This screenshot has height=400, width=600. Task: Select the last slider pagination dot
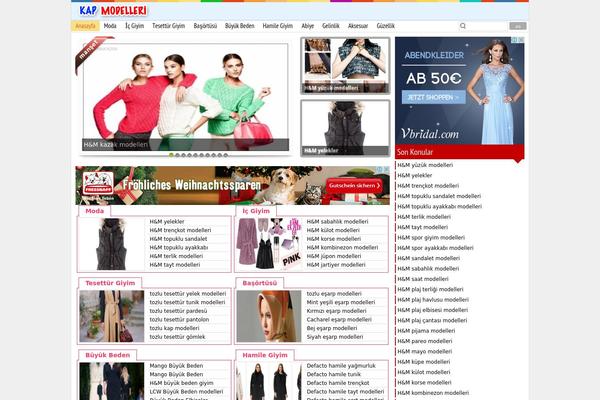pos(226,155)
